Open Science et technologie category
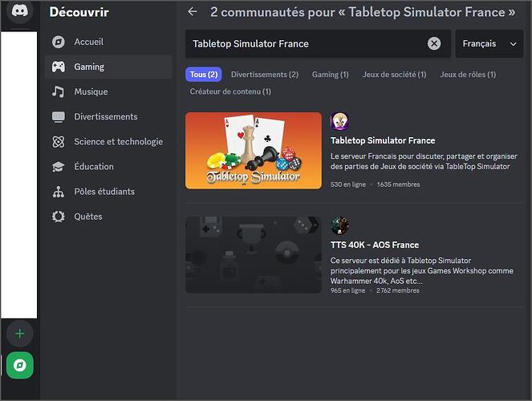532x401 pixels. (x=108, y=142)
